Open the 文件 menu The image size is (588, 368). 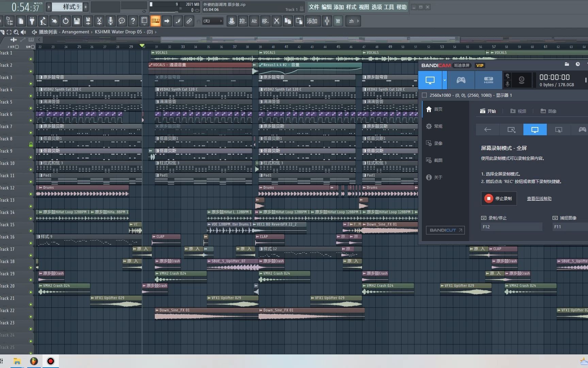pyautogui.click(x=314, y=7)
